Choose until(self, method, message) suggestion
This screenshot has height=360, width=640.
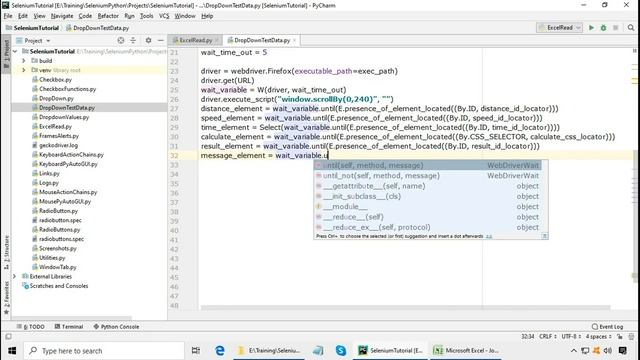427,165
